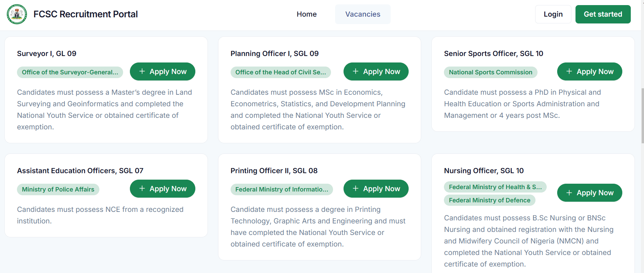Click plus icon on Planning Officer I Apply button
The height and width of the screenshot is (273, 644).
click(x=355, y=71)
